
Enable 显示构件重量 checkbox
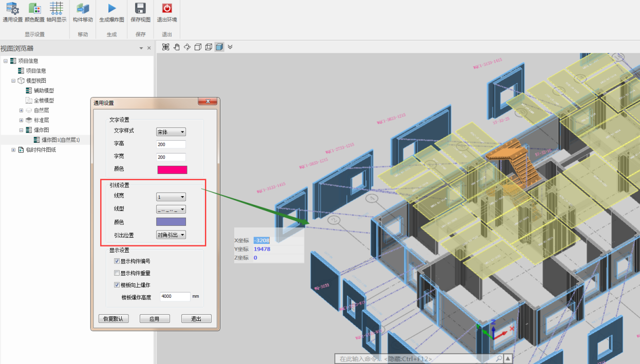[x=117, y=273]
